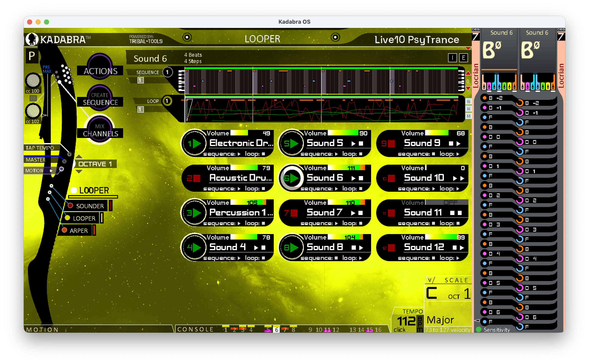
Task: Toggle the H button beside loop waveform
Action: pyautogui.click(x=468, y=109)
